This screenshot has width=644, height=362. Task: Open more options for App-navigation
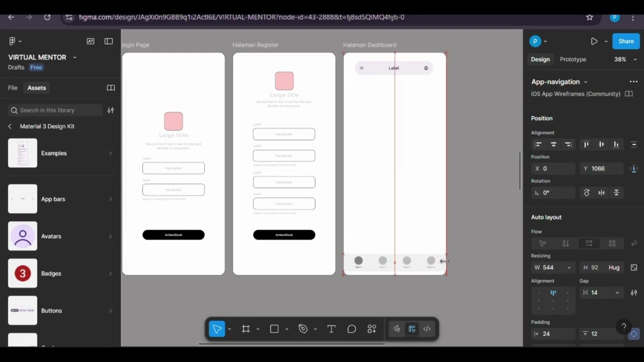click(x=633, y=81)
